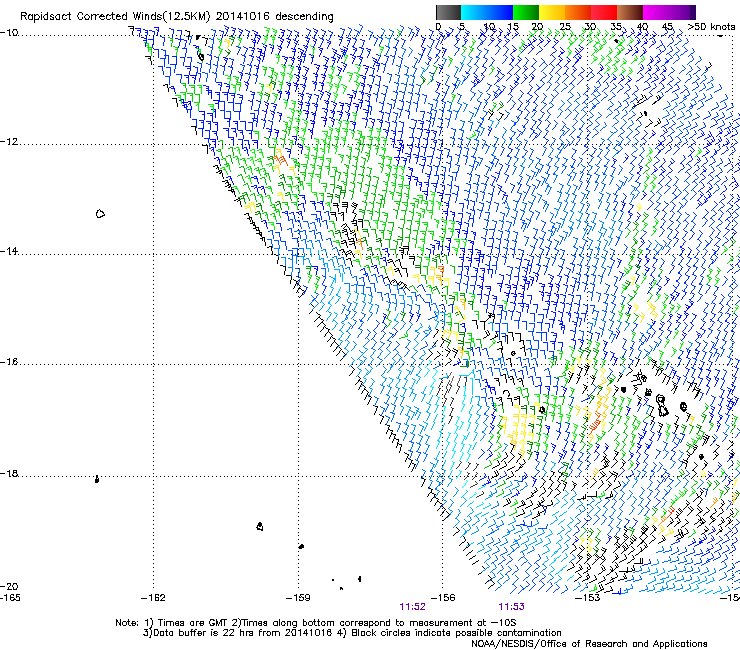The height and width of the screenshot is (650, 740).
Task: Click the '25' tick label on the color scale
Action: [565, 26]
